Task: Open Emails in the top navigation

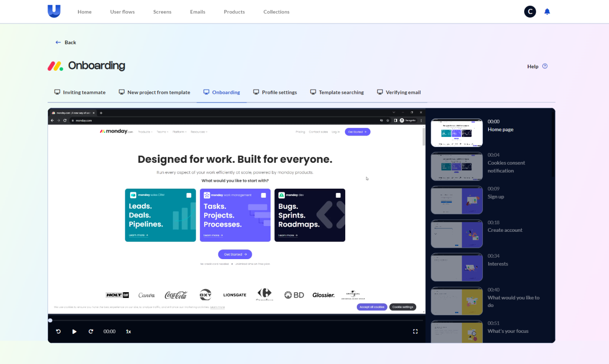Action: 198,12
